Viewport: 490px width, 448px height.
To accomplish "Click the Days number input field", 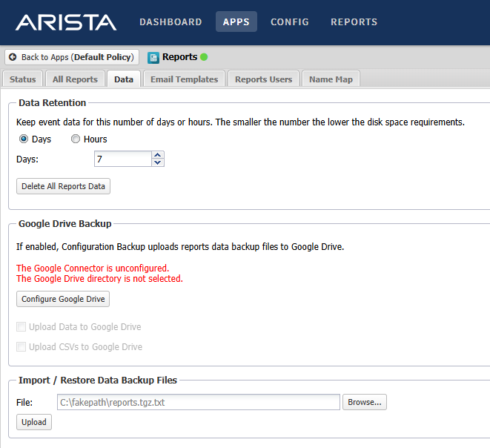I will [122, 159].
